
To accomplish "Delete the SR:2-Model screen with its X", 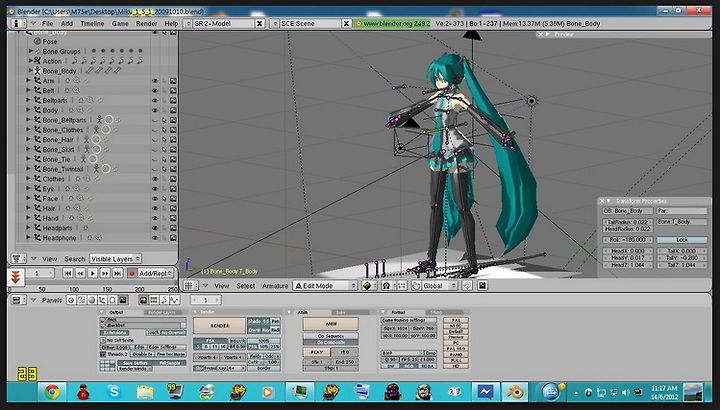I will (259, 23).
